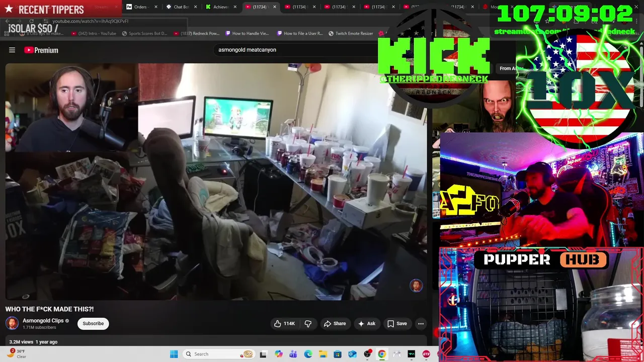
Task: Reload the page with the refresh button
Action: pyautogui.click(x=32, y=21)
